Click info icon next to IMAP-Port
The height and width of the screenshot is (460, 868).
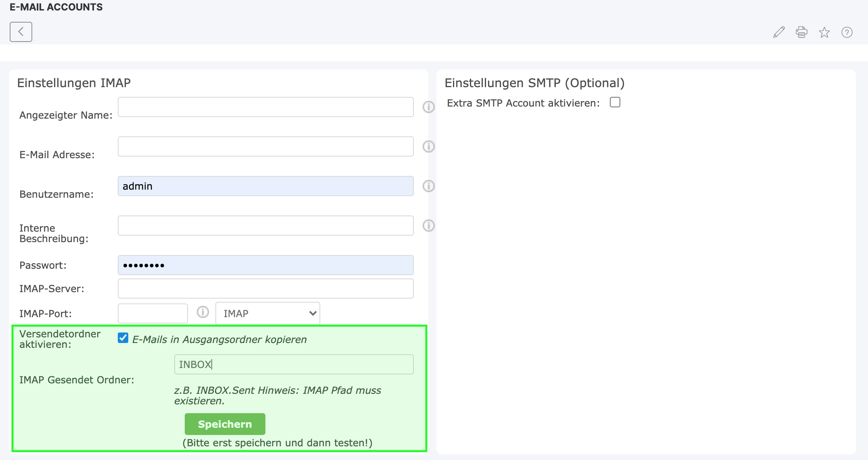click(x=203, y=312)
